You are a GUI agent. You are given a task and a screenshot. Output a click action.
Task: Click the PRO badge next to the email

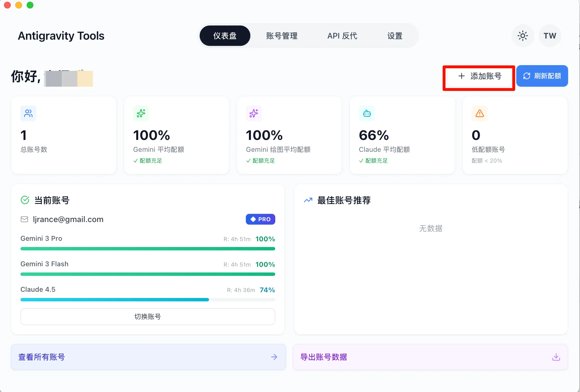pyautogui.click(x=260, y=219)
